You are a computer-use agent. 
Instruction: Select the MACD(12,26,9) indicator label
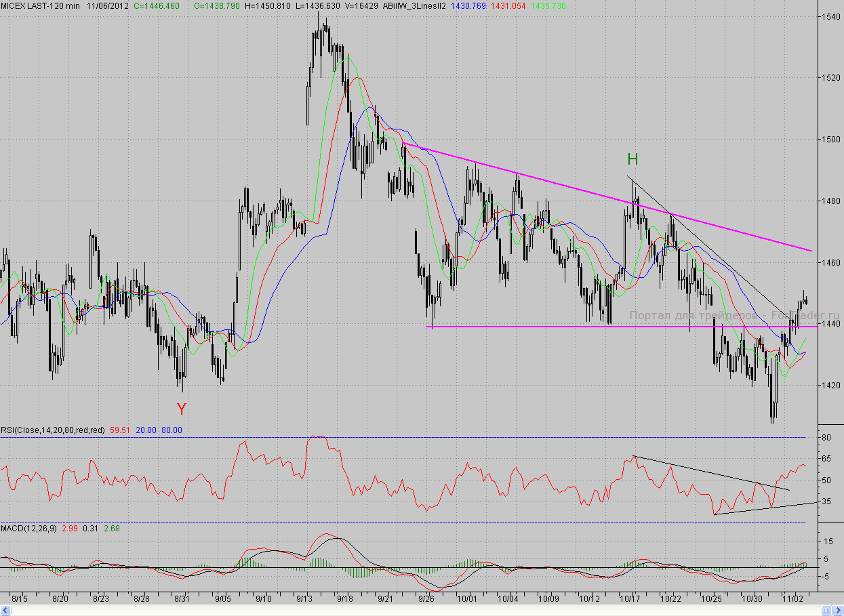pos(29,528)
